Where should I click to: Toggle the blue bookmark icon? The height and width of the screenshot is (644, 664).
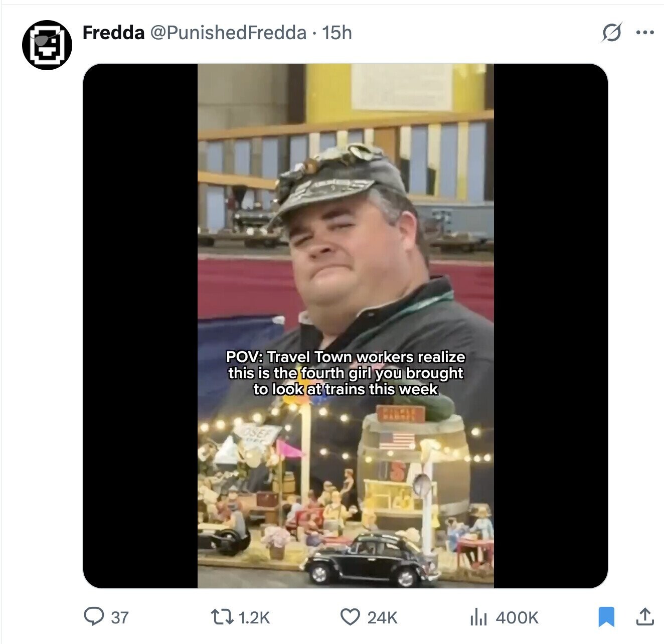click(x=606, y=617)
